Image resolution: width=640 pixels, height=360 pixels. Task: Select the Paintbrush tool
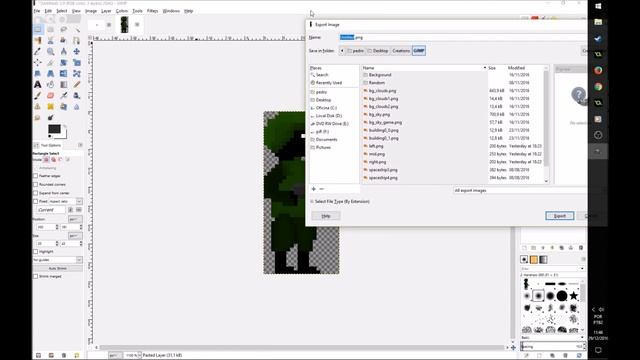pyautogui.click(x=38, y=96)
